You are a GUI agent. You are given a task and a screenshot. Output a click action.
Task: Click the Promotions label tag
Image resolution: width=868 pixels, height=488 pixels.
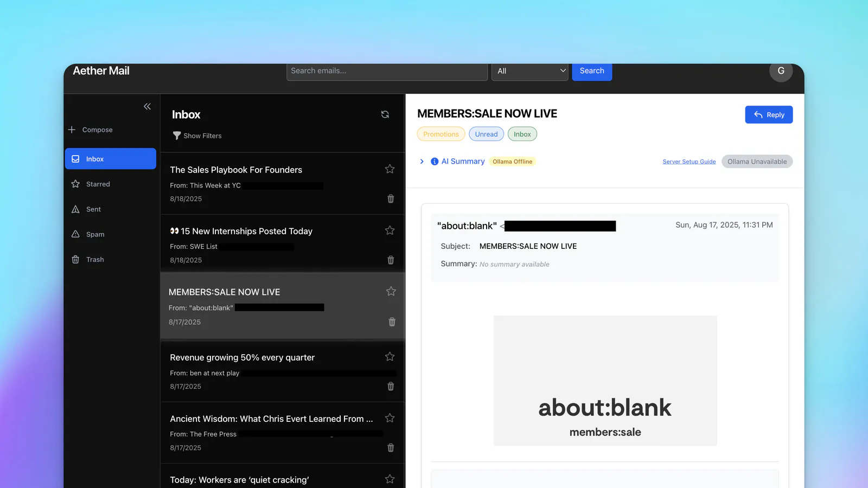[x=441, y=134]
